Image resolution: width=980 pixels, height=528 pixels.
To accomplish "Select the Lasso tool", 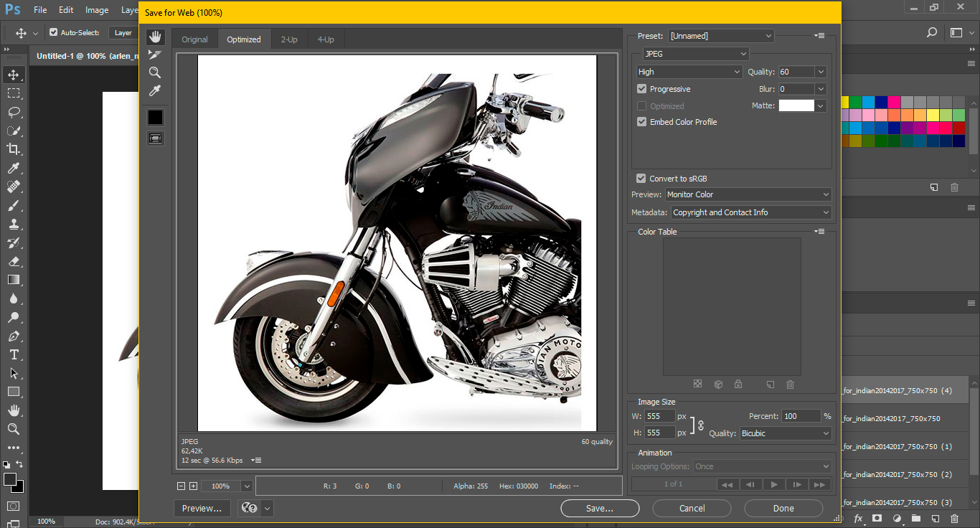I will click(x=14, y=112).
